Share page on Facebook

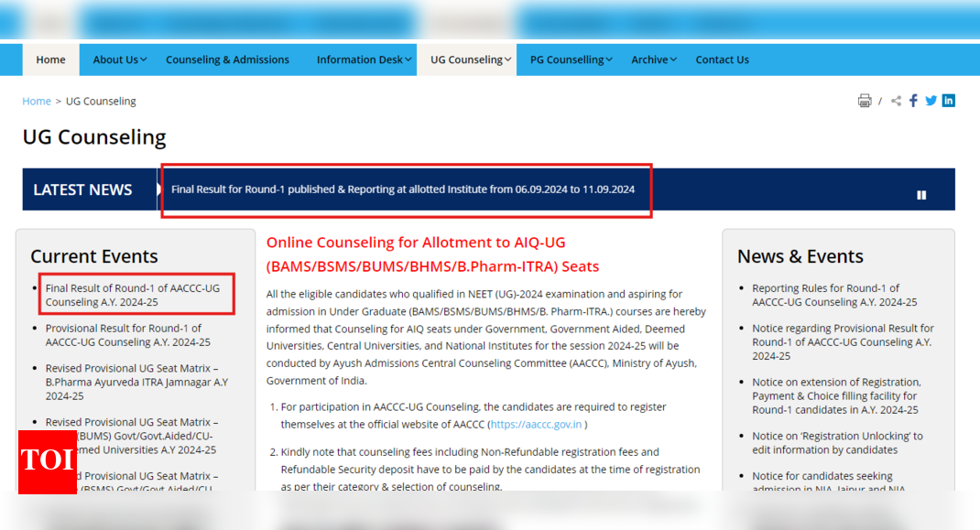click(x=913, y=101)
